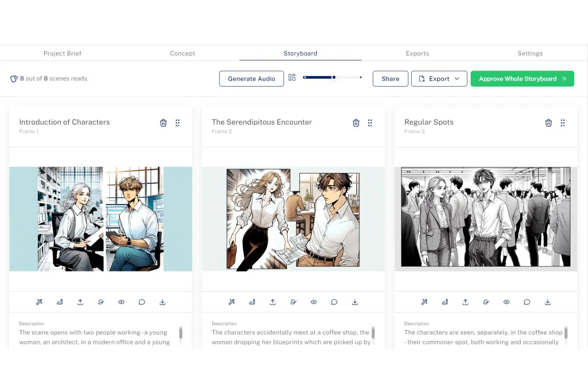
Task: Click the dot at the slider's maximum end
Action: tap(361, 77)
